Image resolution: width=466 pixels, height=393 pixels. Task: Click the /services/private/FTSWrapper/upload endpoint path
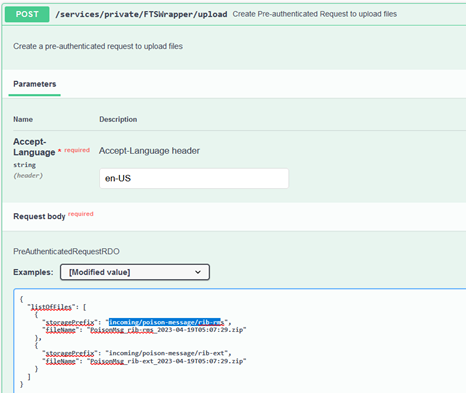[x=141, y=14]
